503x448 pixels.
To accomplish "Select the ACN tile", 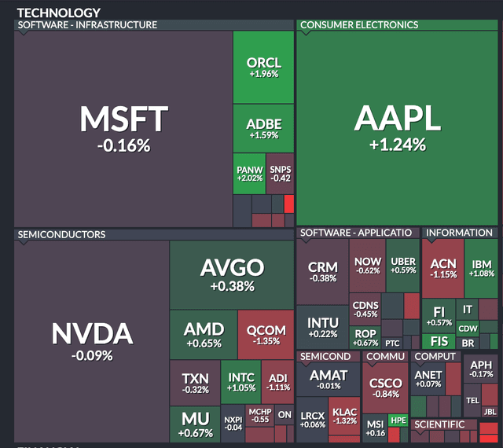I will pyautogui.click(x=442, y=267).
